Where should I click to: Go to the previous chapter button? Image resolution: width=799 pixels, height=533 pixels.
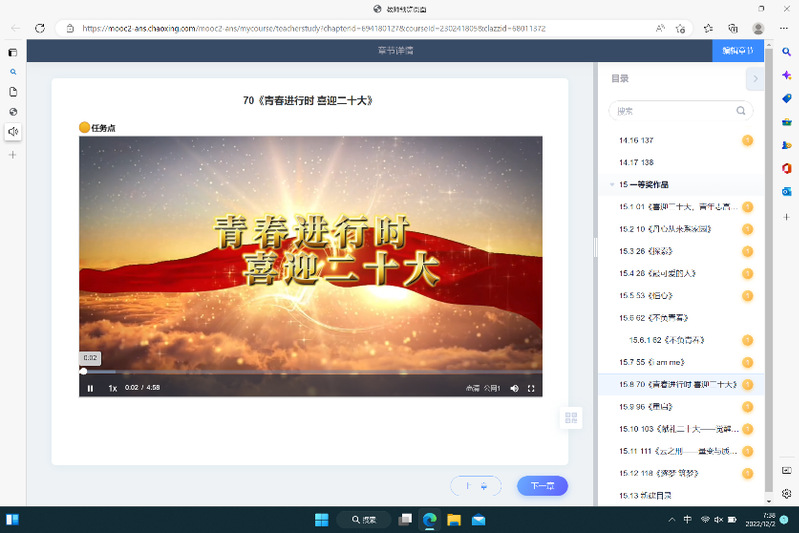click(x=475, y=486)
